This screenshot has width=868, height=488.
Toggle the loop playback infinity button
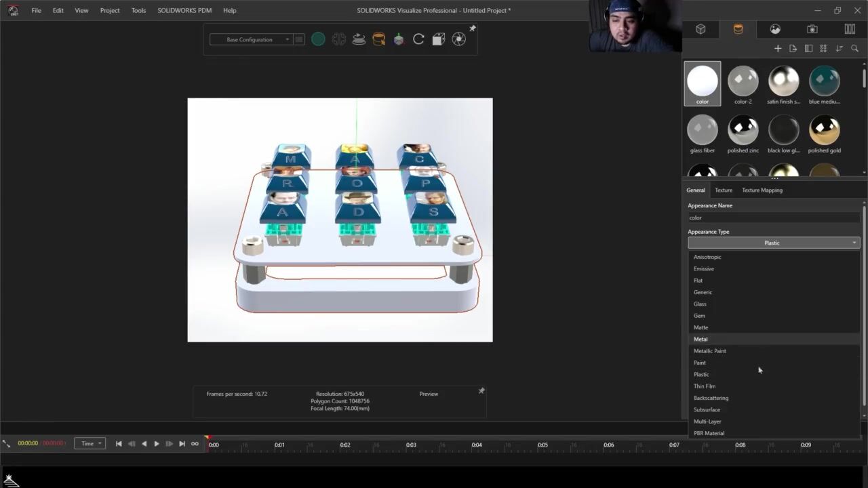pos(195,444)
